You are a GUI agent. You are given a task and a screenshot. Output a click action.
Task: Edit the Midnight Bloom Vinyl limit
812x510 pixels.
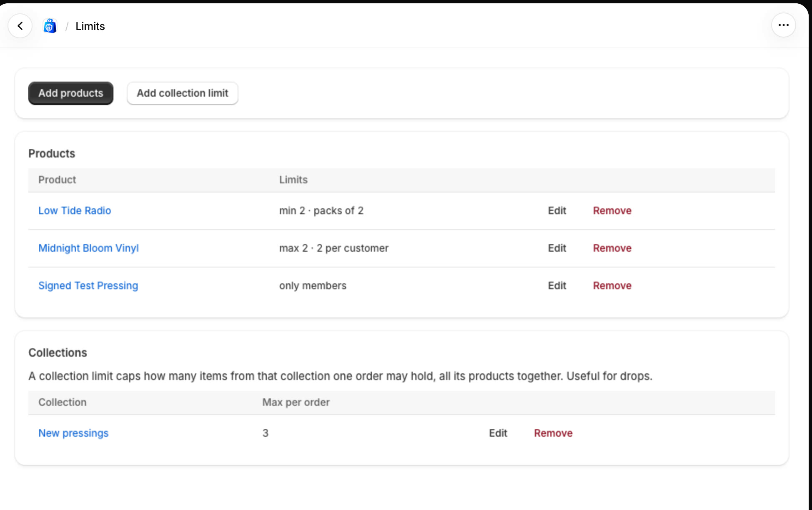[x=557, y=248]
